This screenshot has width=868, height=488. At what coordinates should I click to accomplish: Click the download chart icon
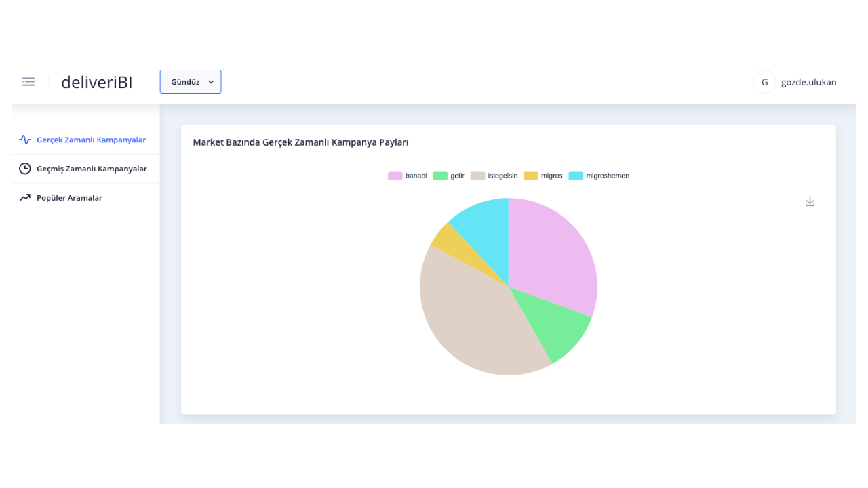click(810, 201)
